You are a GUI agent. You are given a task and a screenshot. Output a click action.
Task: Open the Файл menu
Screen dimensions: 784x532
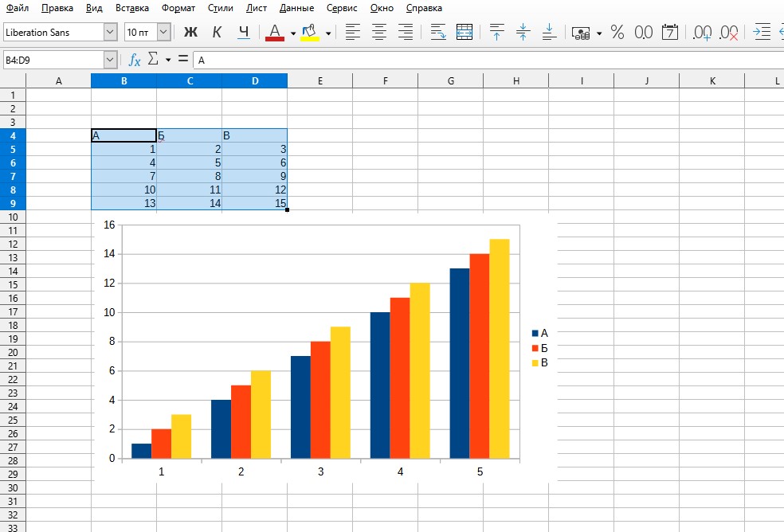coord(17,8)
